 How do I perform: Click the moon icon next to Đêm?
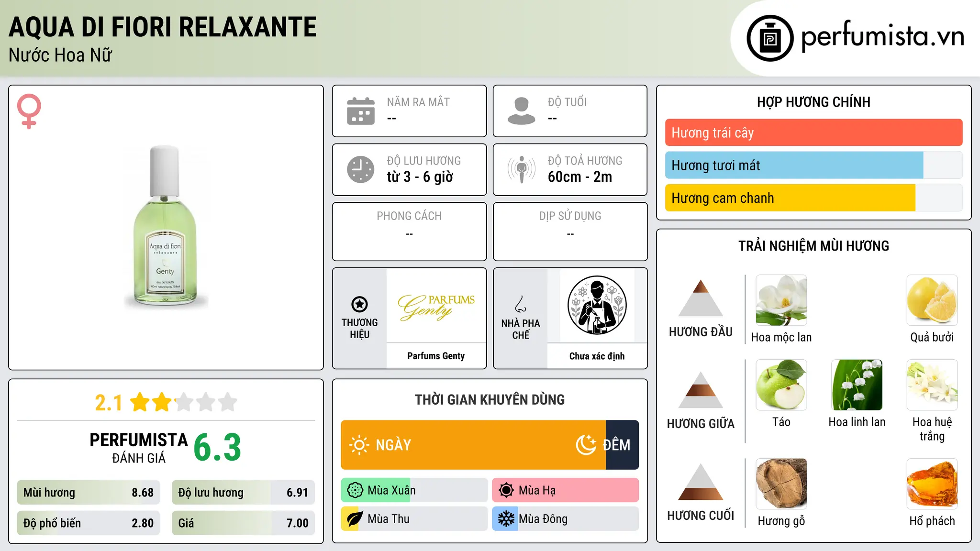pyautogui.click(x=586, y=445)
